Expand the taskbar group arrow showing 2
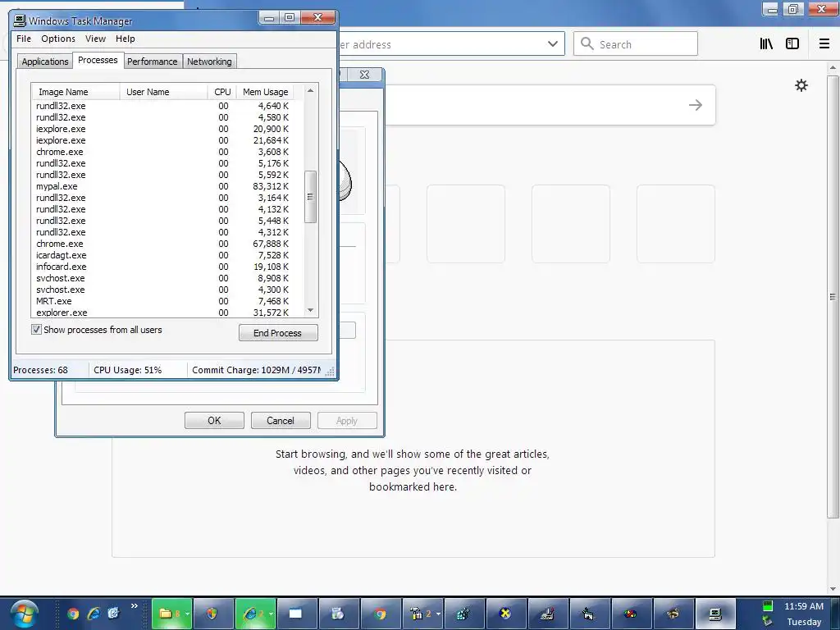This screenshot has width=840, height=630. coord(439,614)
